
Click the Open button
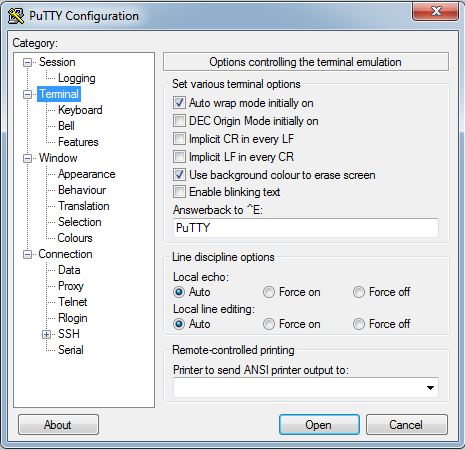pos(319,425)
